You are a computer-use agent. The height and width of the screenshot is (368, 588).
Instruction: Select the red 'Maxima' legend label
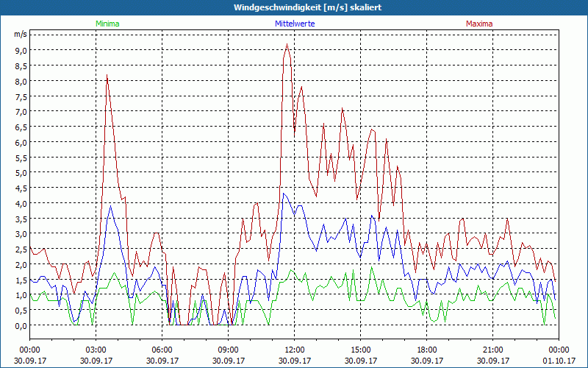(479, 24)
